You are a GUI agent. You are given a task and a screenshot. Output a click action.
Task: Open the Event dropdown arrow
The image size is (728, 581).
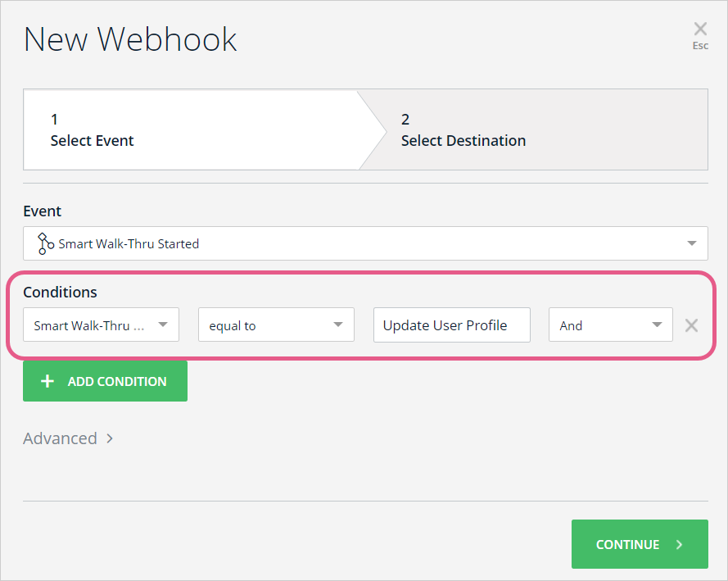tap(691, 243)
